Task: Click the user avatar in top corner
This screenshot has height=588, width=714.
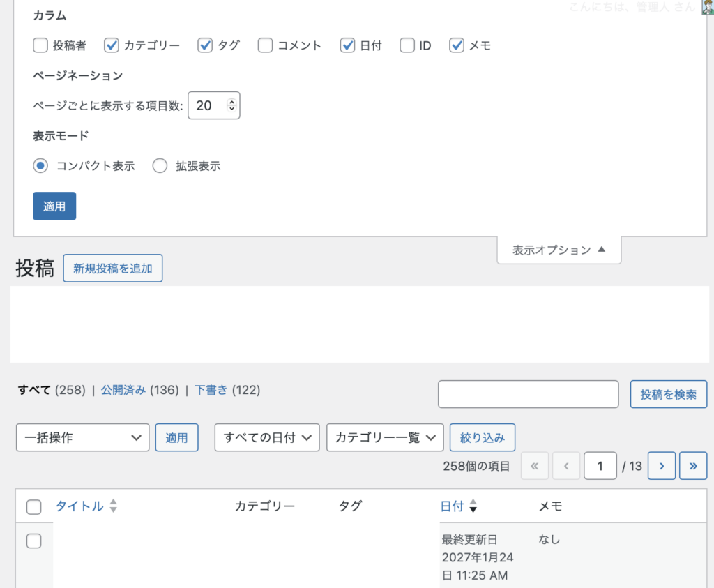Action: (x=707, y=6)
